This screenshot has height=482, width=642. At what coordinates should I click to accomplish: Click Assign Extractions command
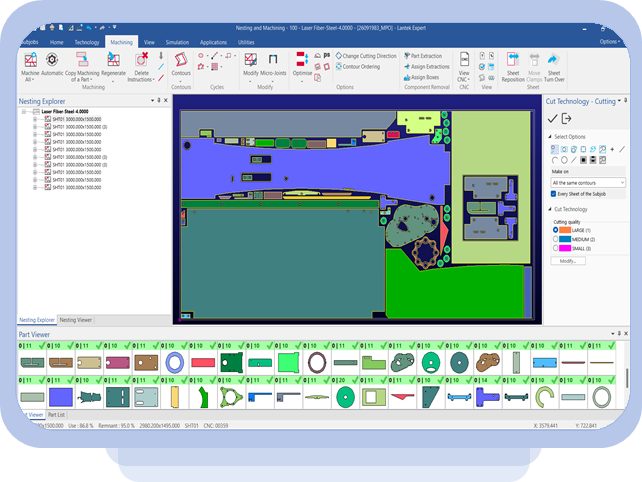tap(426, 66)
